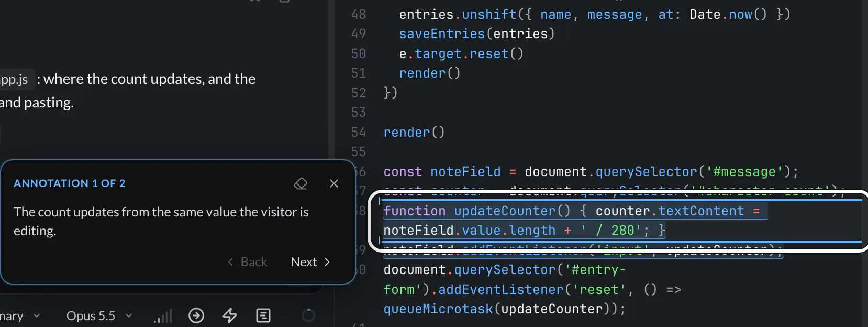Click line number 52 in the gutter
The height and width of the screenshot is (327, 868).
point(359,93)
